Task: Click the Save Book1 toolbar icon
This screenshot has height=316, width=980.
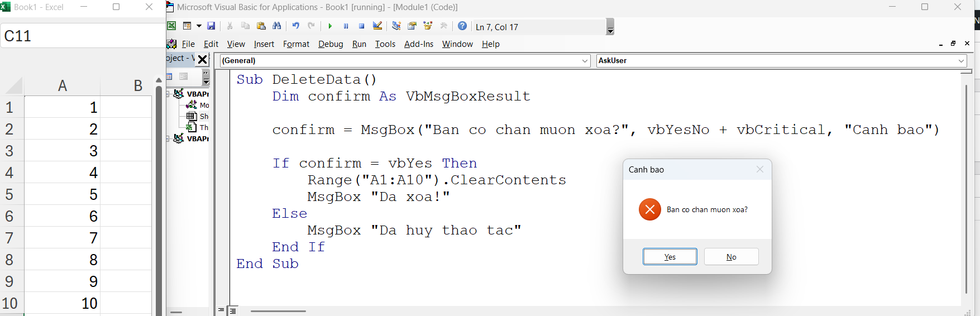Action: (211, 26)
